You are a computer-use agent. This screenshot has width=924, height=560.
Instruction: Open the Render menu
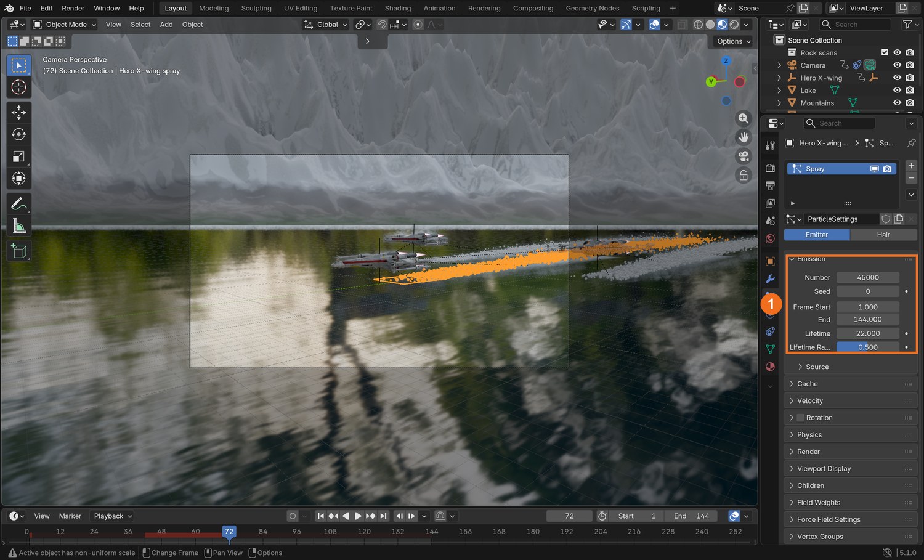tap(73, 8)
